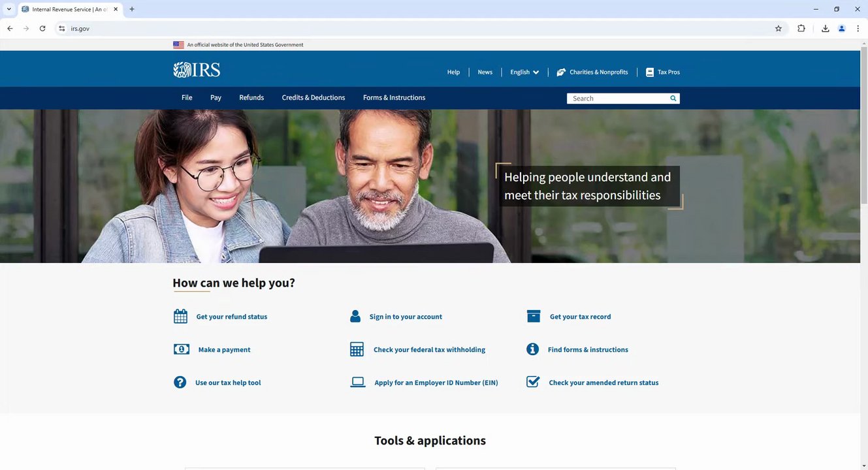Close the Internal Revenue Service tab
868x470 pixels.
coord(117,9)
